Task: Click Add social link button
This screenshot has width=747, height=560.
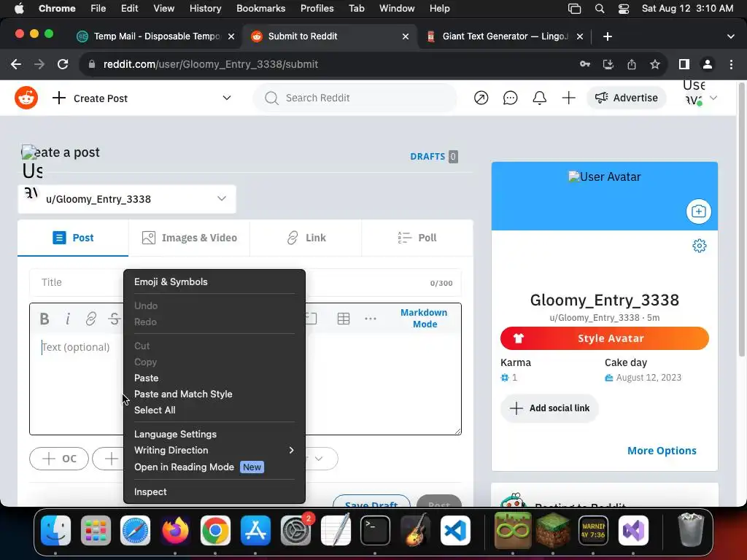Action: [x=549, y=408]
